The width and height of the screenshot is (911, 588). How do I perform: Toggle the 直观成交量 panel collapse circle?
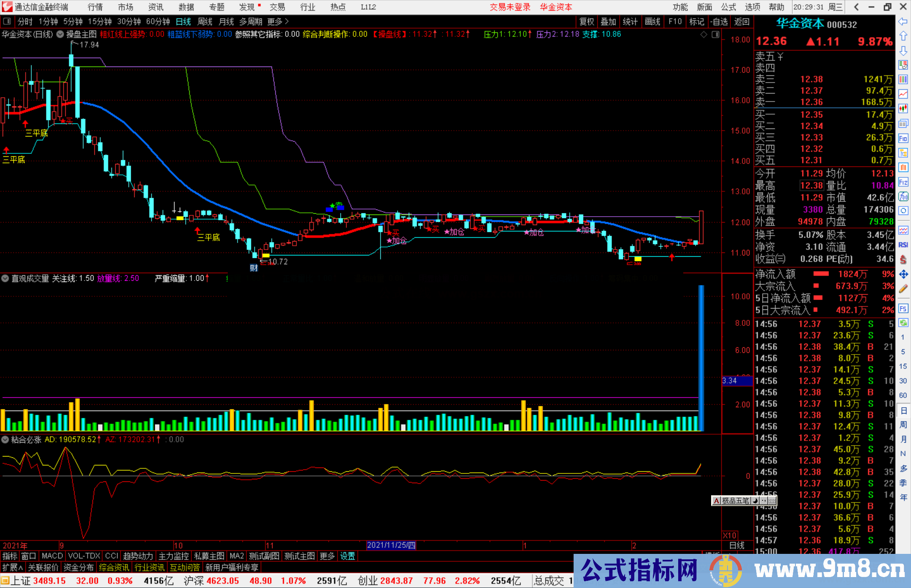click(5, 278)
